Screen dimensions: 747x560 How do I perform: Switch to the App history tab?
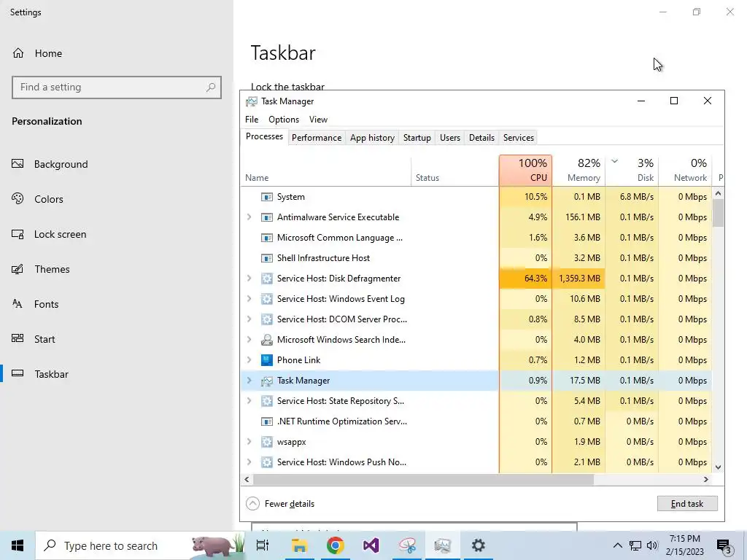(x=372, y=138)
